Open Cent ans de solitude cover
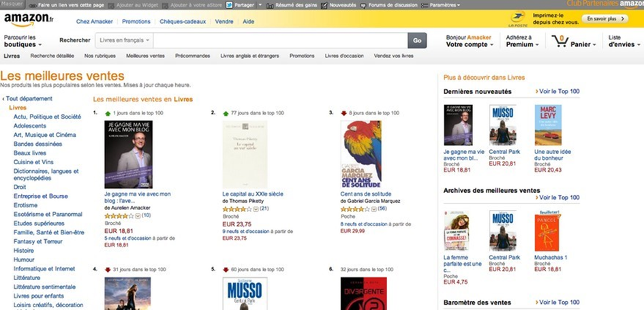This screenshot has width=644, height=310. tap(361, 154)
